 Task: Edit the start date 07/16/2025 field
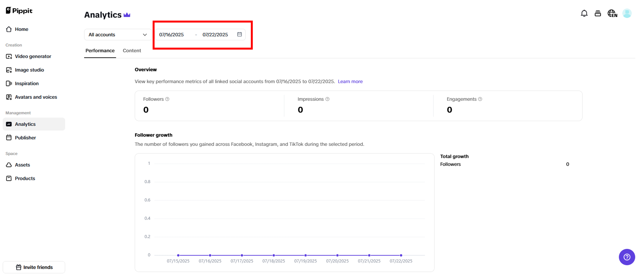[172, 35]
